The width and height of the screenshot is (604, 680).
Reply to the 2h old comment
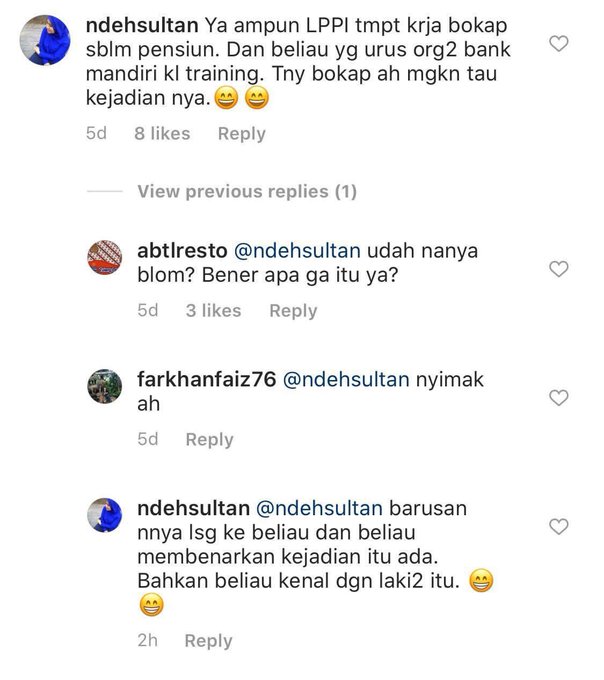tap(209, 641)
